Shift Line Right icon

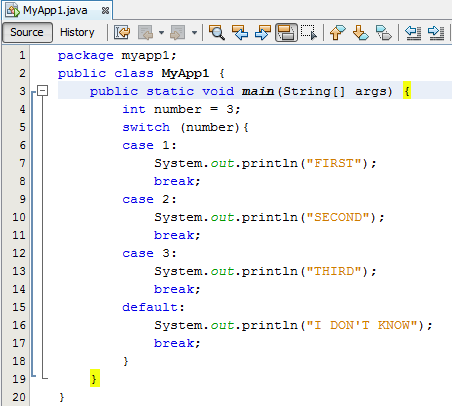coord(436,33)
